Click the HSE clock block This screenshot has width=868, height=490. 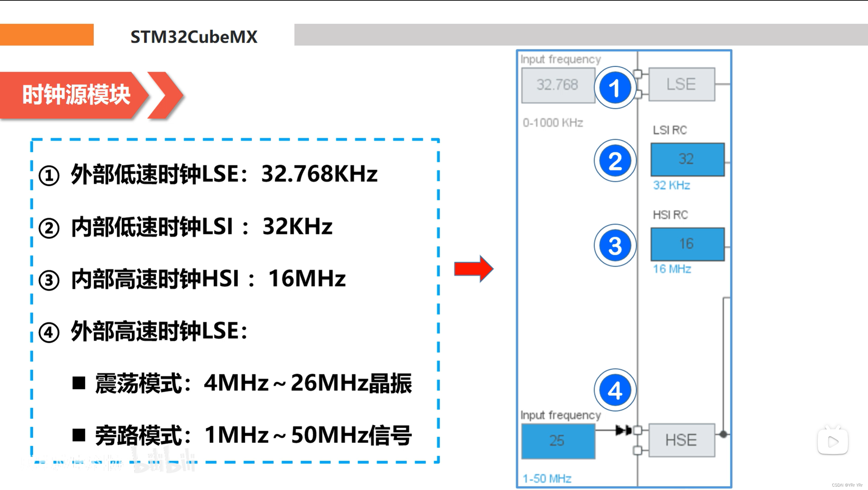pyautogui.click(x=682, y=440)
